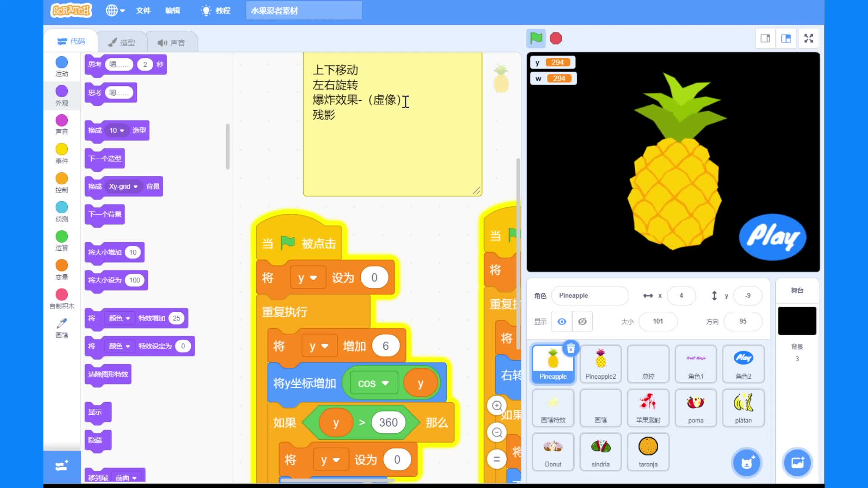The height and width of the screenshot is (488, 868).
Task: Select the 控制 control category
Action: pyautogui.click(x=61, y=183)
